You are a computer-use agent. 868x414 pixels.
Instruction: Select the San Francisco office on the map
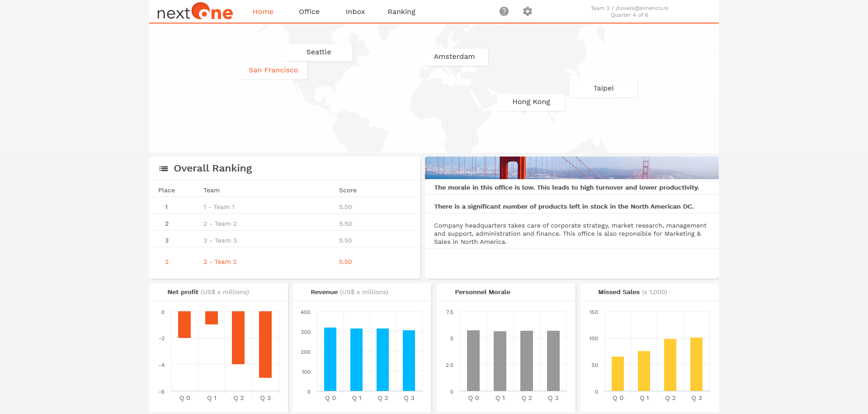pyautogui.click(x=273, y=70)
